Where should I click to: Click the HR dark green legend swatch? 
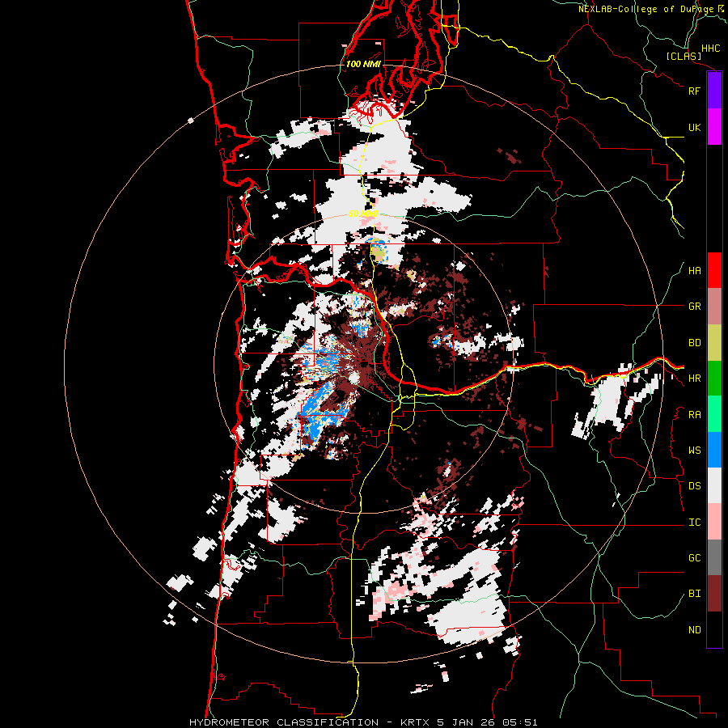click(x=714, y=379)
